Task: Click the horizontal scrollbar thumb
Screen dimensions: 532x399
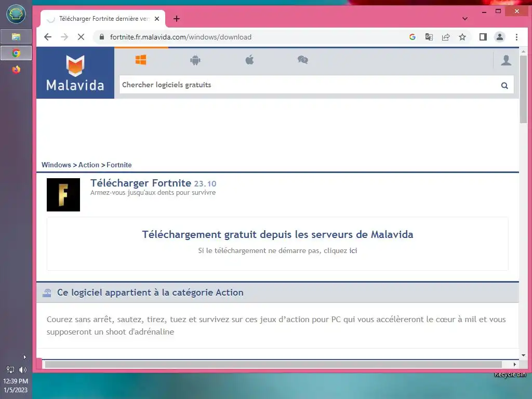Action: pos(273,364)
